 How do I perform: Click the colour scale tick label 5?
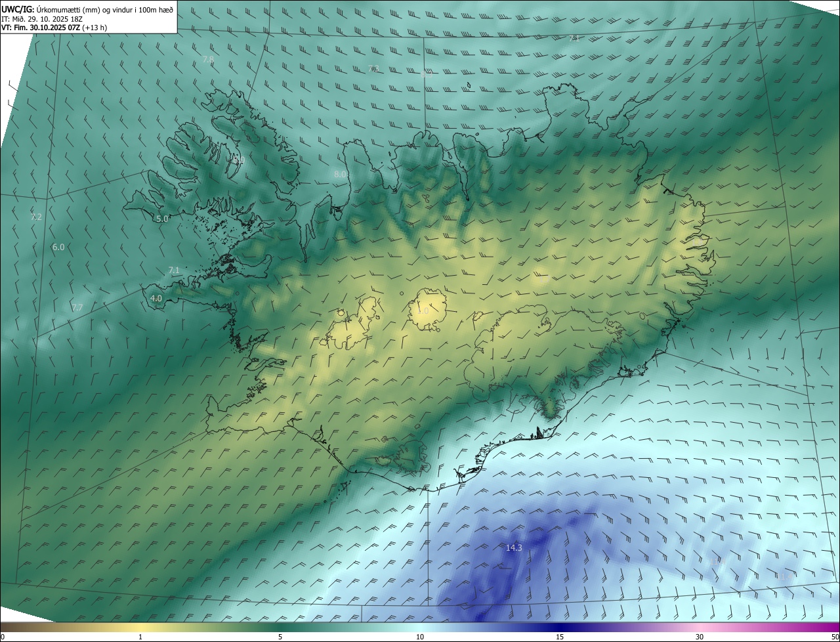click(280, 637)
